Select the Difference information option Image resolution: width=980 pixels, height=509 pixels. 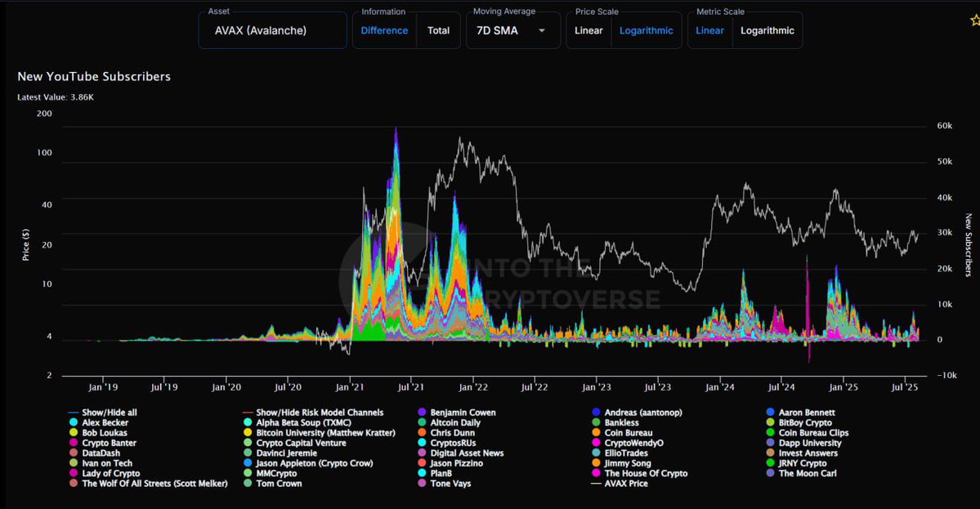[384, 30]
